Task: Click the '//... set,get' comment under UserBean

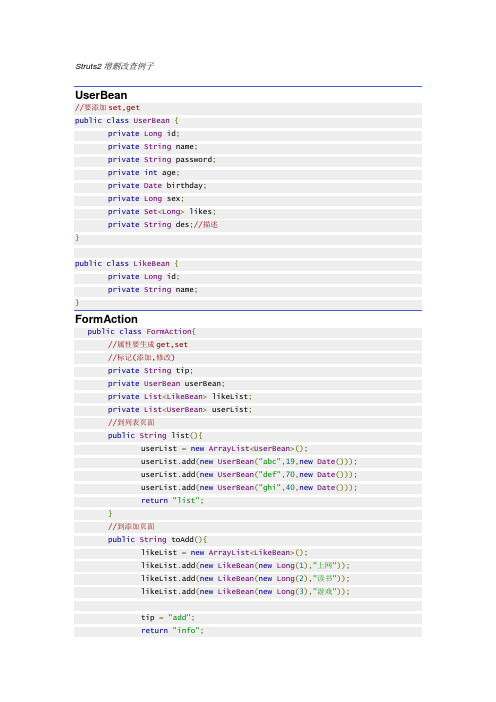Action: (107, 107)
